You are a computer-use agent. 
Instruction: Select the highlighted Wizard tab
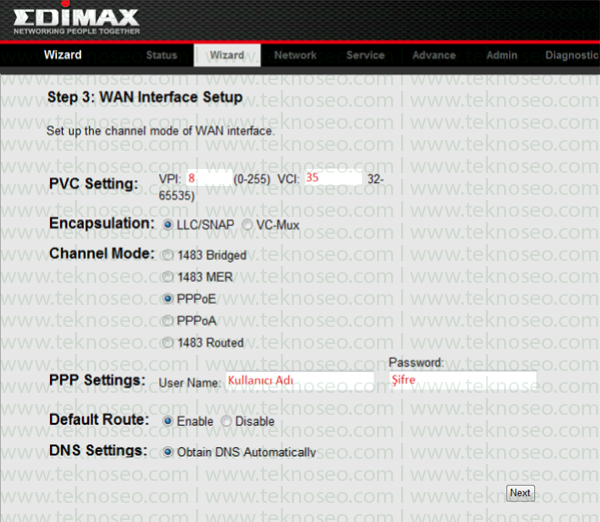[227, 55]
